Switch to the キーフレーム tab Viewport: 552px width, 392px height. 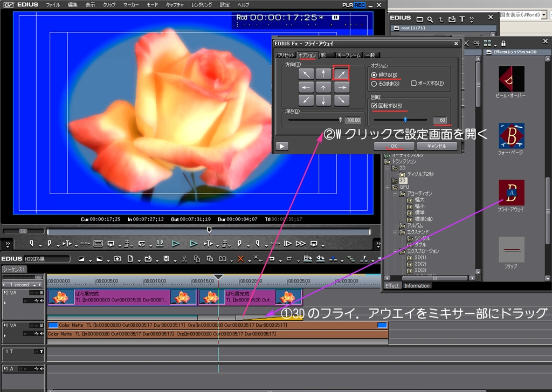(349, 55)
